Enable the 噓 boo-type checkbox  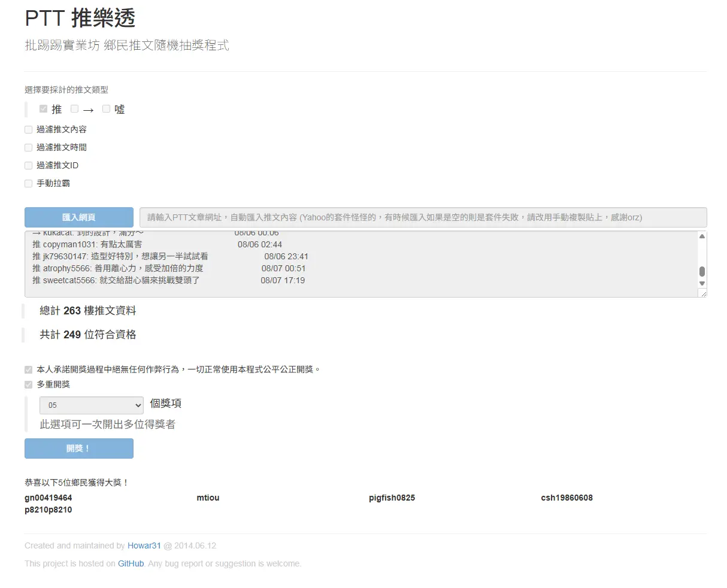[x=107, y=109]
